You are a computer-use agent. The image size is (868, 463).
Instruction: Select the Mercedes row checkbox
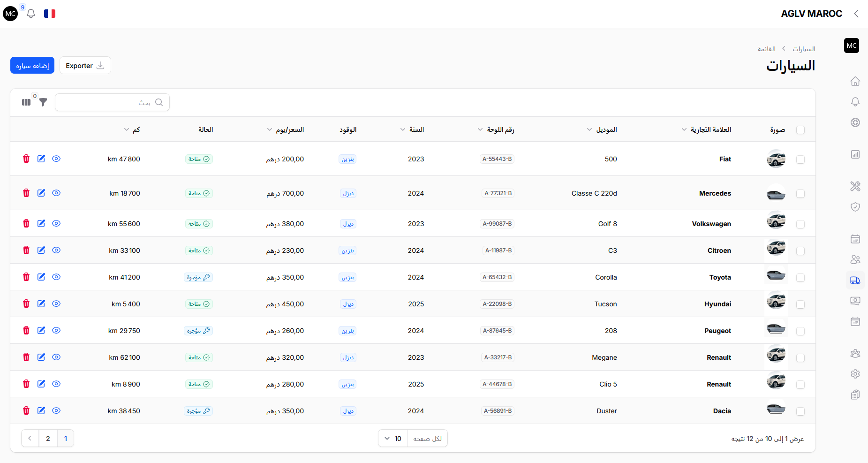(x=800, y=194)
